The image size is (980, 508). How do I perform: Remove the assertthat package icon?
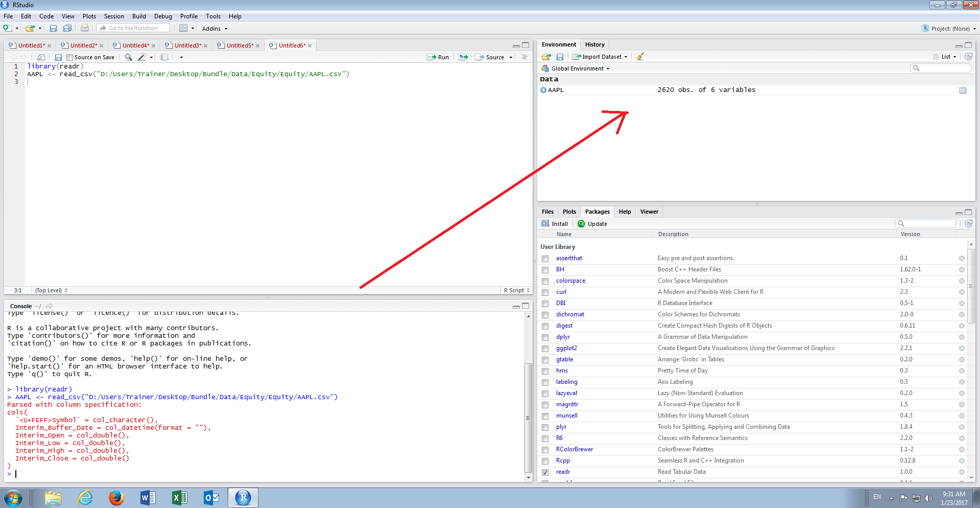coord(962,259)
